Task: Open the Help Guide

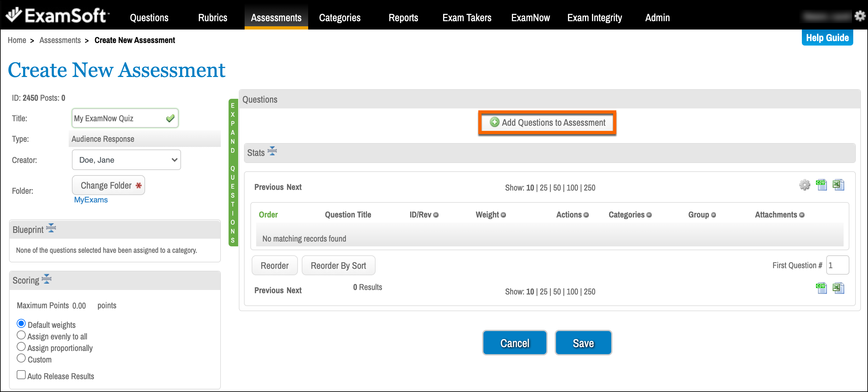Action: (x=827, y=38)
